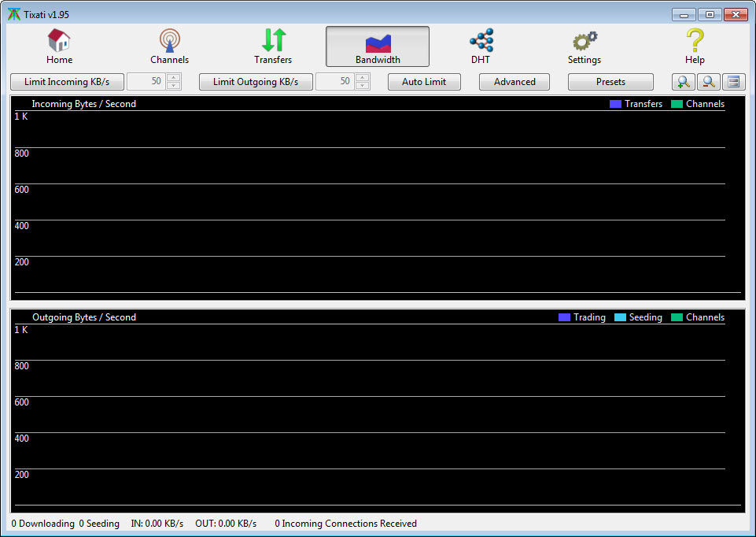Zoom in the bandwidth graph

click(x=683, y=82)
